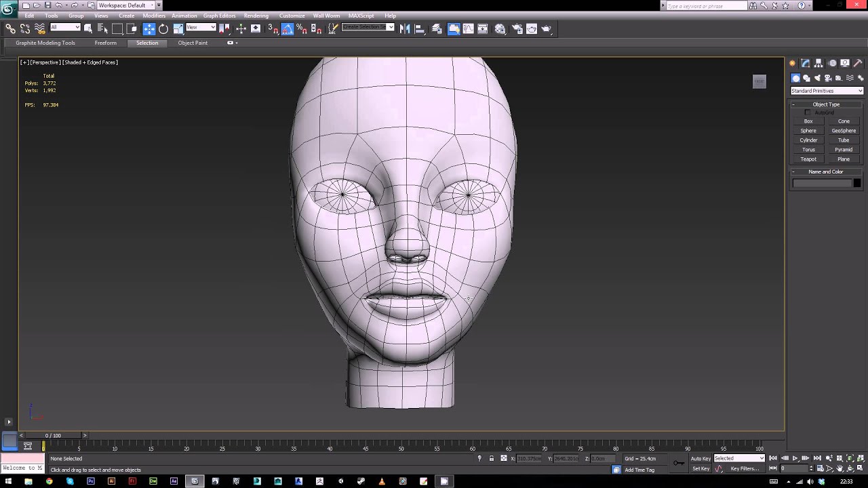Open the Render Setup teapot icon
868x488 pixels.
click(517, 28)
